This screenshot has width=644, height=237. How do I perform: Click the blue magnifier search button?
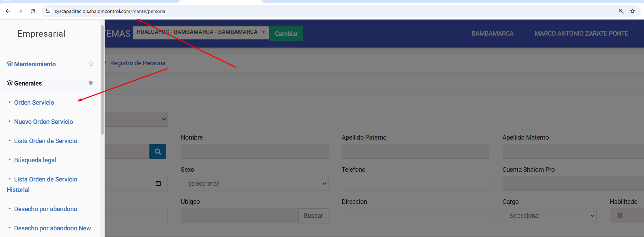pyautogui.click(x=158, y=151)
